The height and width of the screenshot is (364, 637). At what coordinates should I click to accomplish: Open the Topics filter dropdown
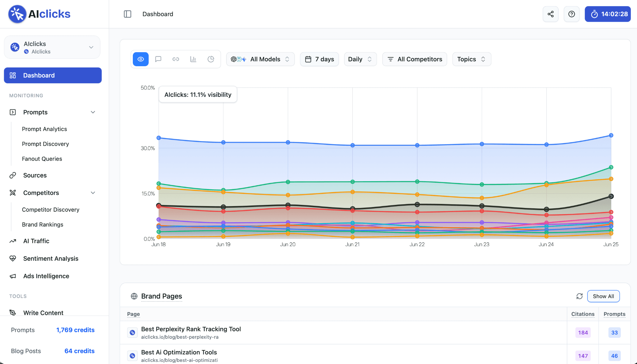(x=472, y=59)
